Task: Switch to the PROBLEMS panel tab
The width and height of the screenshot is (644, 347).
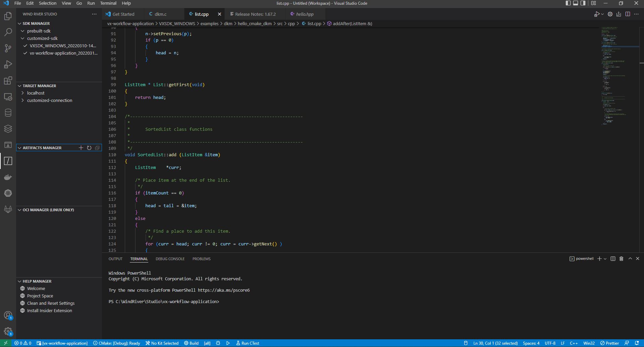Action: point(202,259)
